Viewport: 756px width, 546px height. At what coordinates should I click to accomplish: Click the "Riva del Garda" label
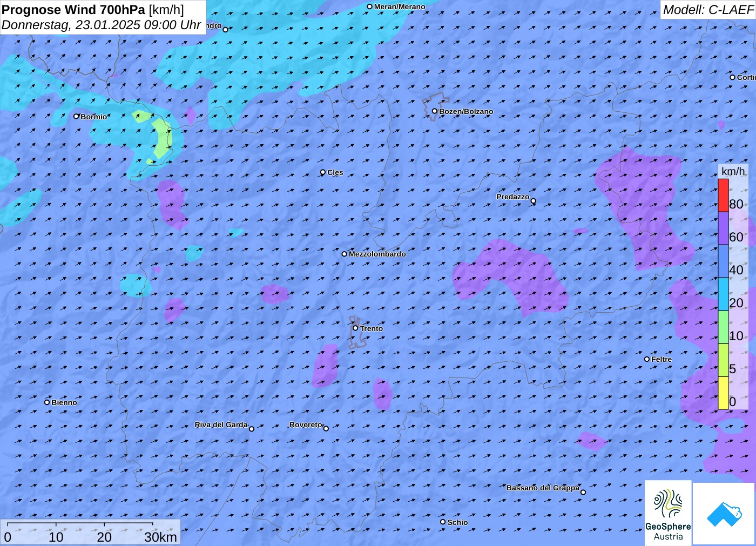[221, 424]
